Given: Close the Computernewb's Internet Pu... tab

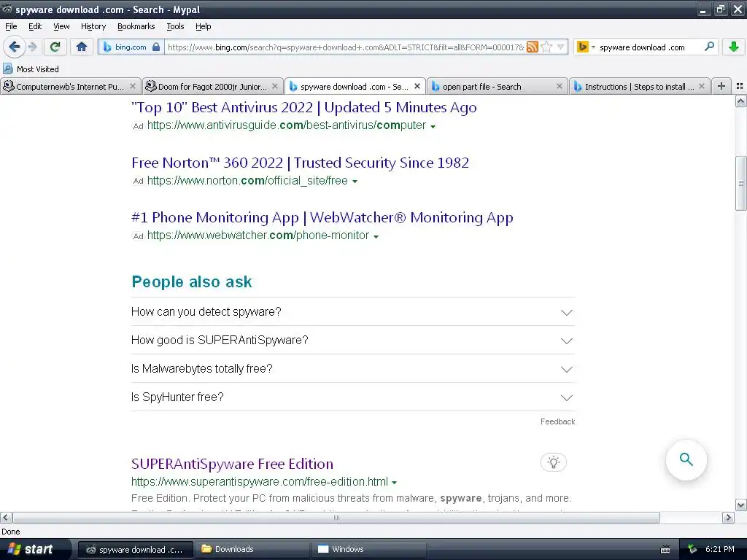Looking at the screenshot, I should [x=133, y=86].
